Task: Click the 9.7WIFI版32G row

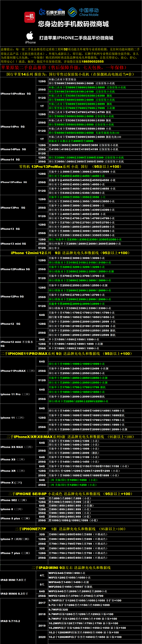Action: point(95,609)
